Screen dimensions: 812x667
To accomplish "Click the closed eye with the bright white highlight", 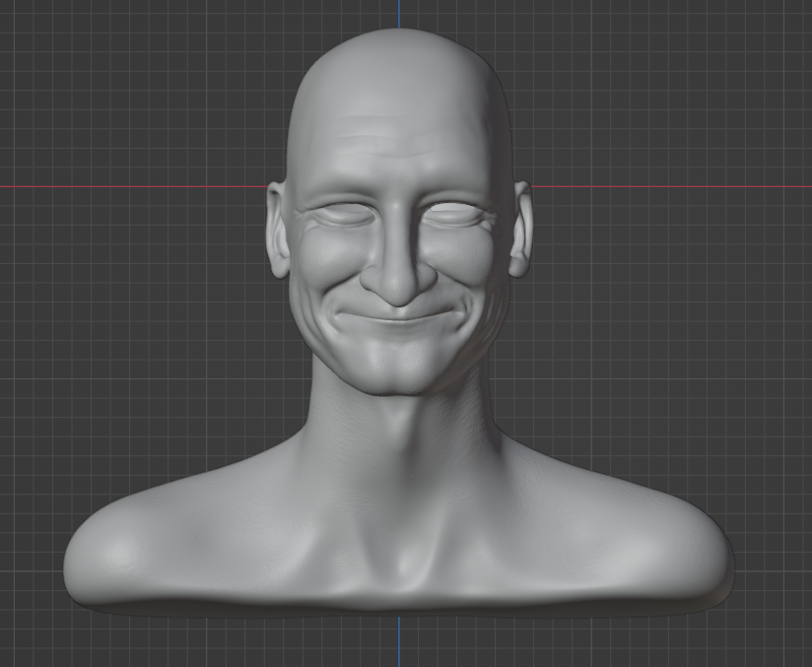I will coord(453,214).
